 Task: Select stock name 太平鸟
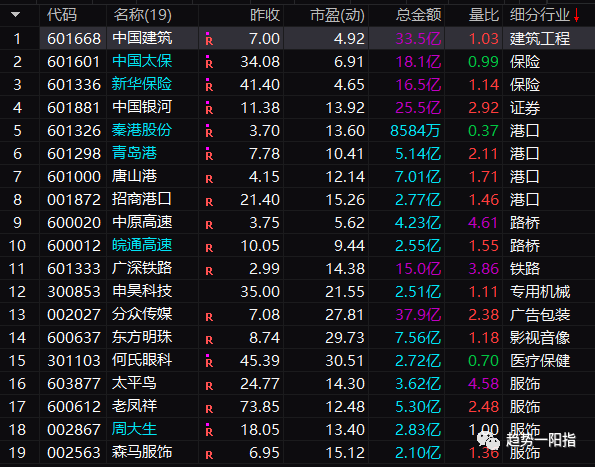tap(135, 383)
